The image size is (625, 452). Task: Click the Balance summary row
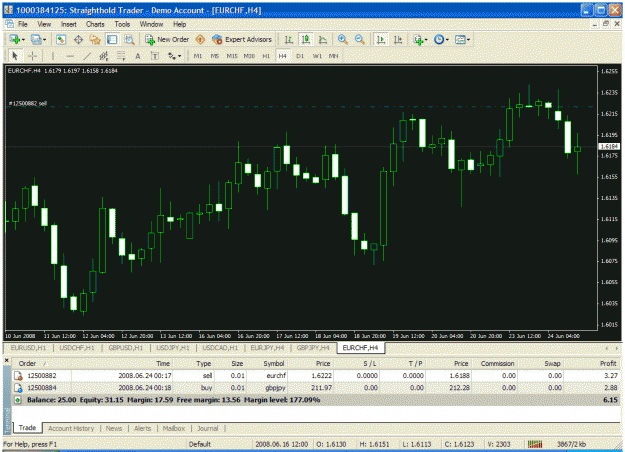[x=316, y=400]
